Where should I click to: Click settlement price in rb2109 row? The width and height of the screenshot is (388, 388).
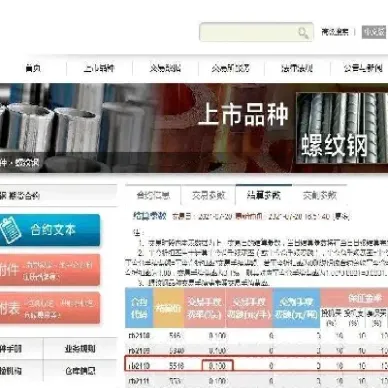(176, 351)
